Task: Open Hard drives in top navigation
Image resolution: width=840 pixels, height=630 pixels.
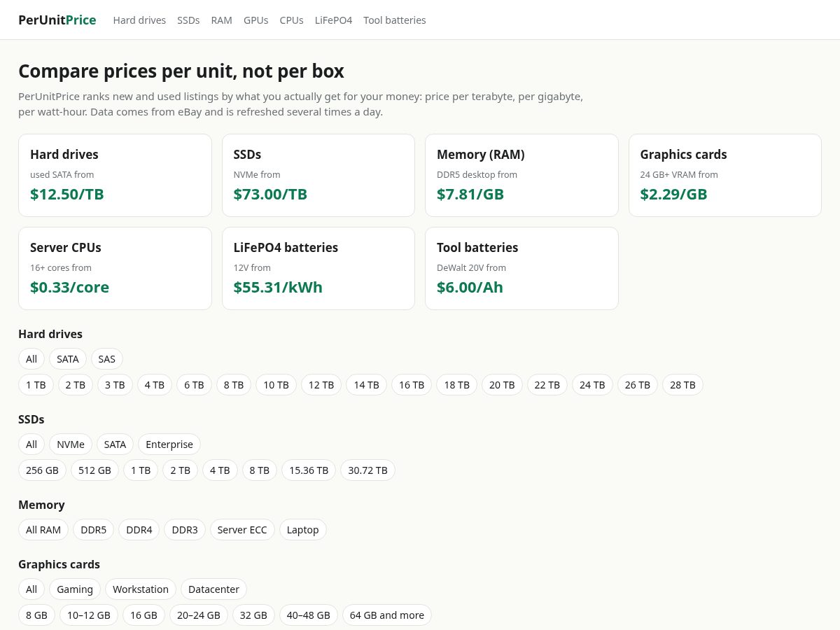Action: coord(139,20)
